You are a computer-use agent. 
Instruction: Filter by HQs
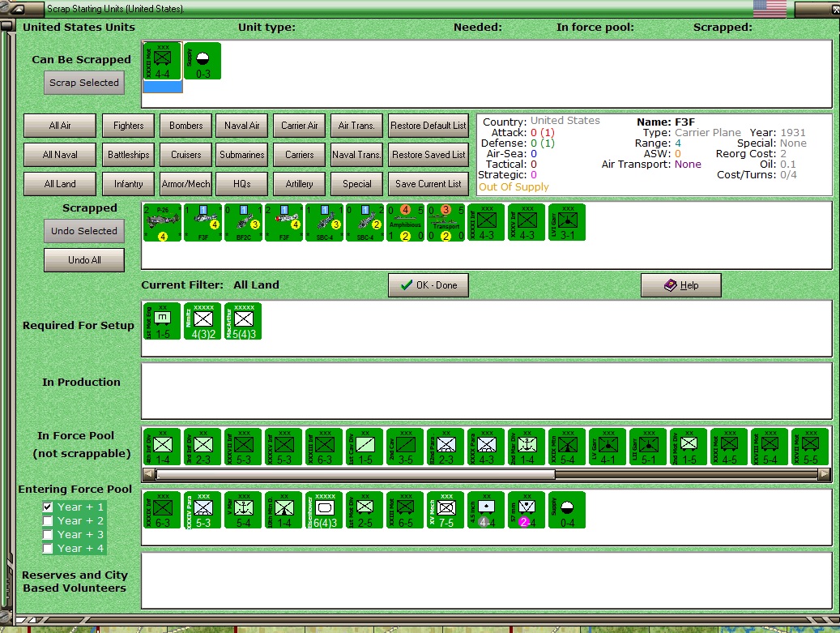[242, 184]
